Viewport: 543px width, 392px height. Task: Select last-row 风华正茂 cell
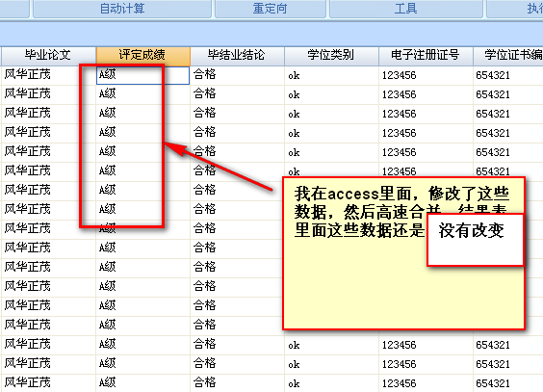coord(48,383)
